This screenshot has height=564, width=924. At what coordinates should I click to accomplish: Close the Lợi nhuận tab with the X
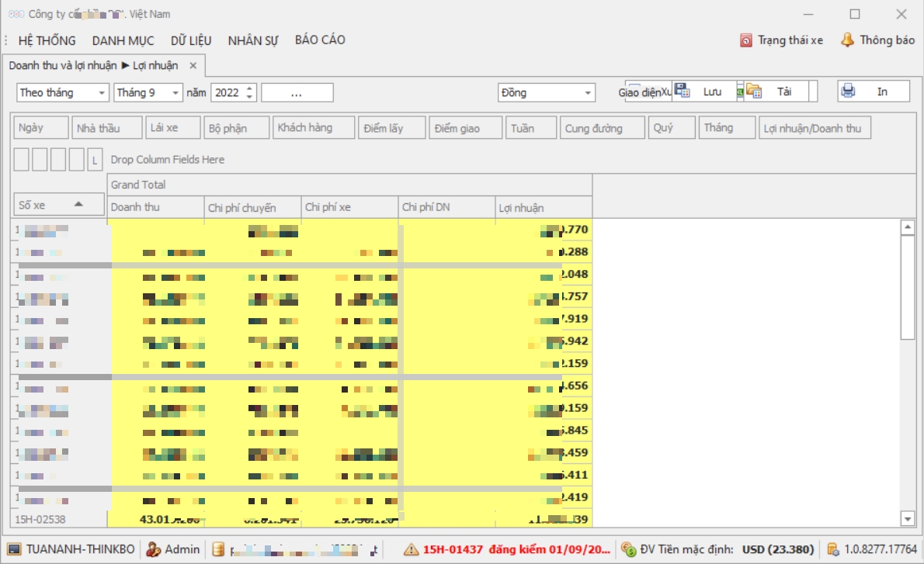(193, 65)
